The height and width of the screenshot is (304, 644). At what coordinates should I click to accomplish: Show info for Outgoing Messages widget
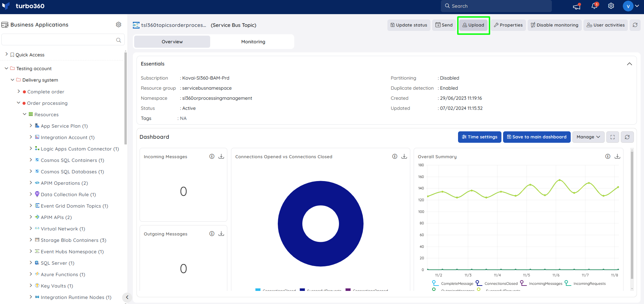[212, 233]
